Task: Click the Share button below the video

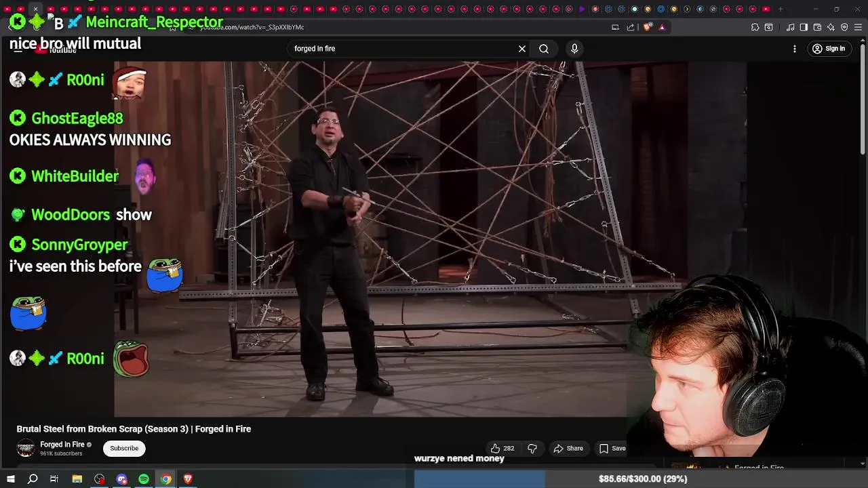Action: (568, 448)
